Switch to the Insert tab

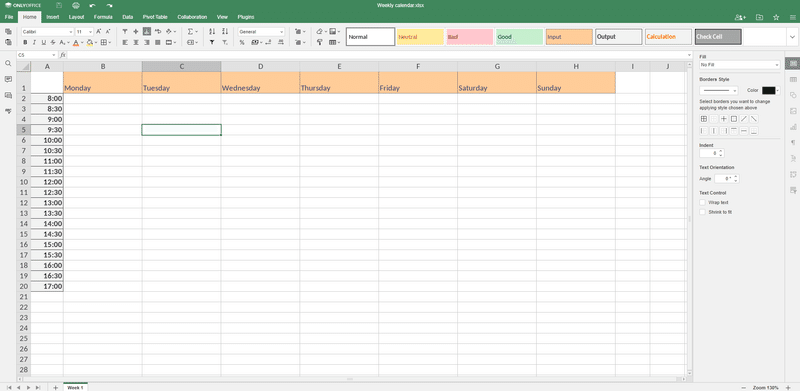click(53, 17)
